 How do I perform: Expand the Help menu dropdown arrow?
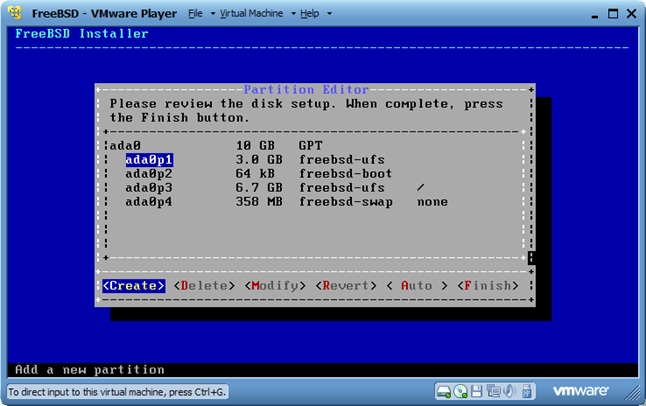[329, 14]
